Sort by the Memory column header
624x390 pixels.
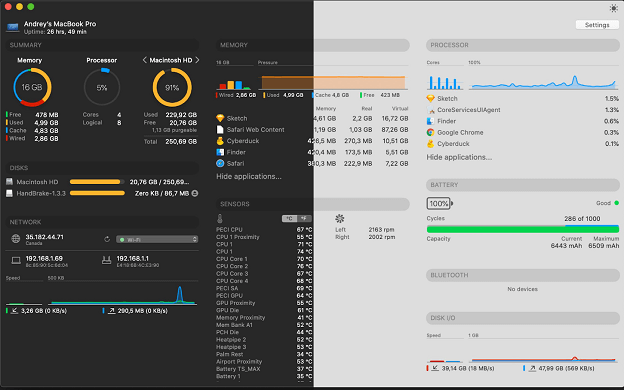[x=326, y=108]
